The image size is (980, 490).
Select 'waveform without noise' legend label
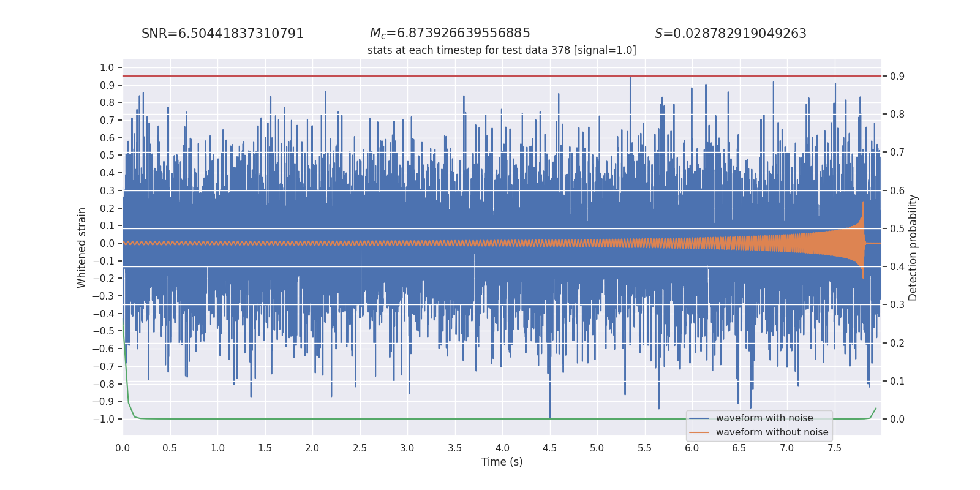772,432
